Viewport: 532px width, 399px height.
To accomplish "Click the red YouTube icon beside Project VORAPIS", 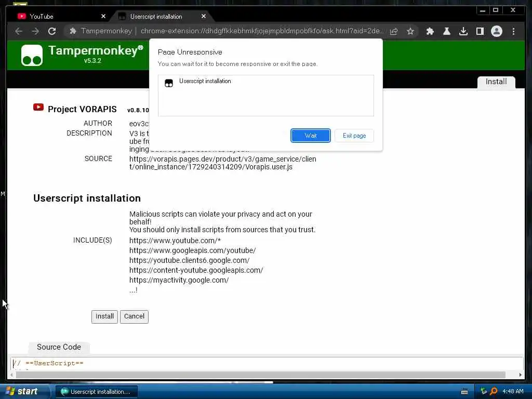I will pyautogui.click(x=38, y=107).
